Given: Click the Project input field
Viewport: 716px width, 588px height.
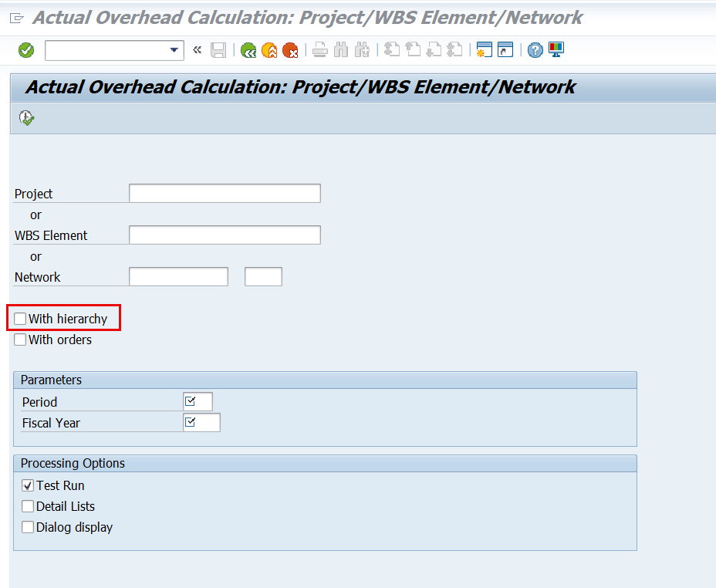Looking at the screenshot, I should [225, 193].
